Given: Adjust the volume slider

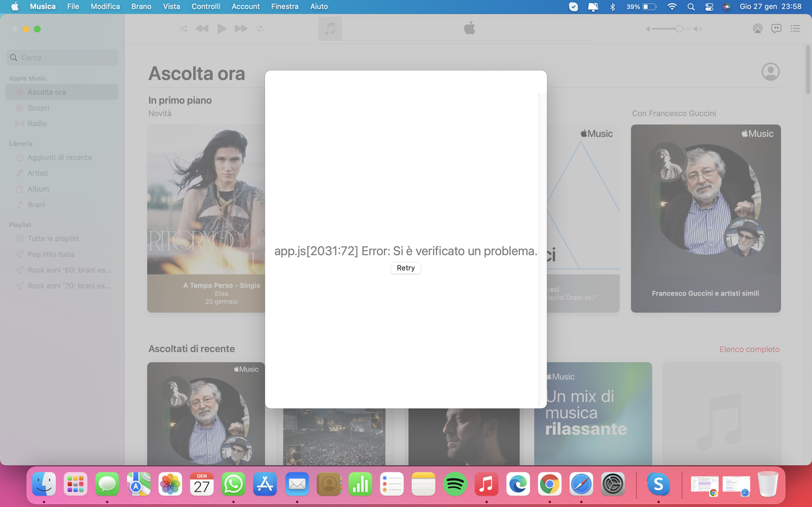Looking at the screenshot, I should coord(679,29).
